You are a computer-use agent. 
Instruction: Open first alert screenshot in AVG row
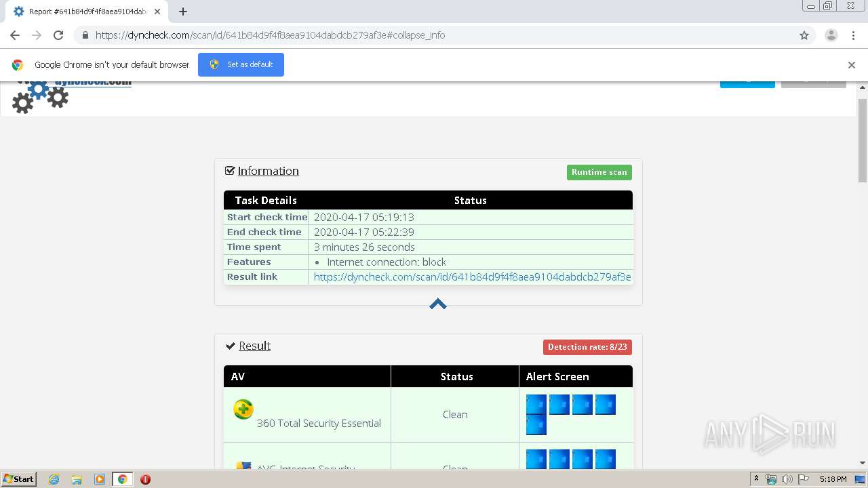pos(536,459)
